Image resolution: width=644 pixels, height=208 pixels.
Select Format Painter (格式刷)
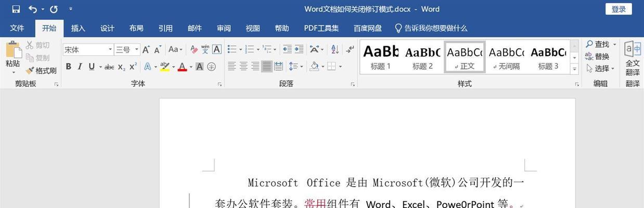(x=41, y=70)
